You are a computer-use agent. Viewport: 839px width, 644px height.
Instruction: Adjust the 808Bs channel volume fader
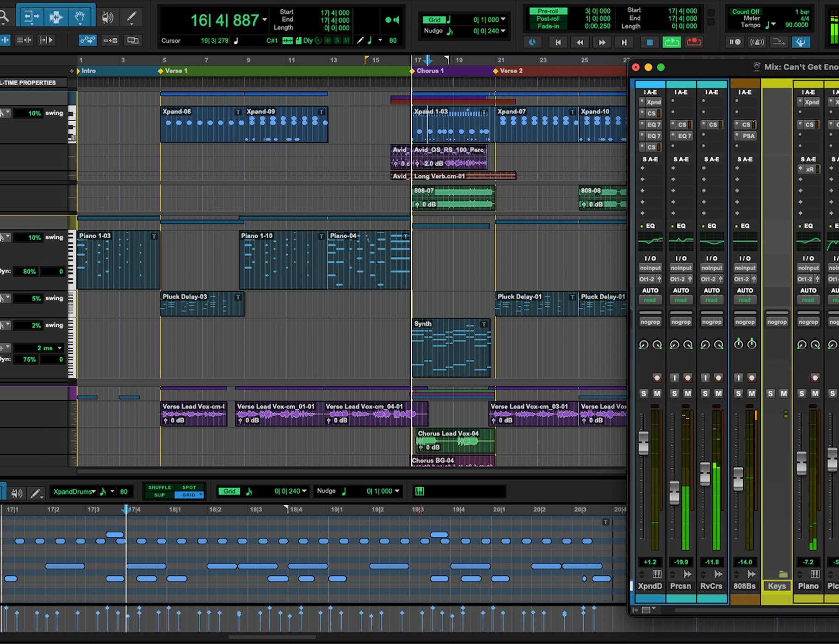pos(739,479)
